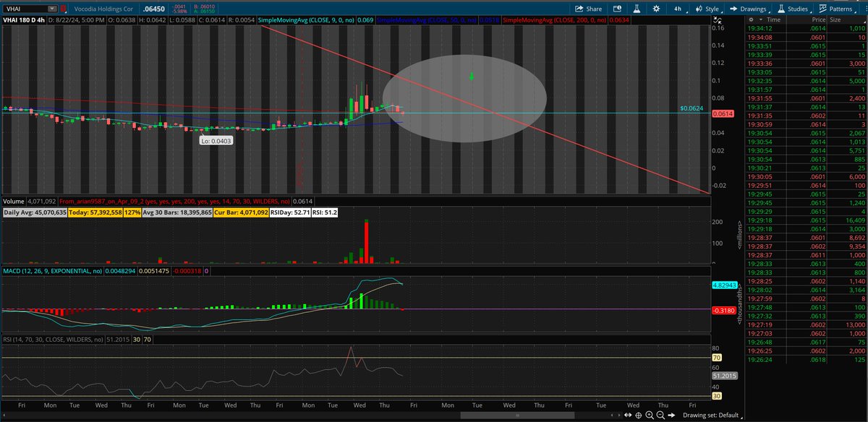Click the 51.2015 RSI axis bubble
868x422 pixels.
point(724,376)
